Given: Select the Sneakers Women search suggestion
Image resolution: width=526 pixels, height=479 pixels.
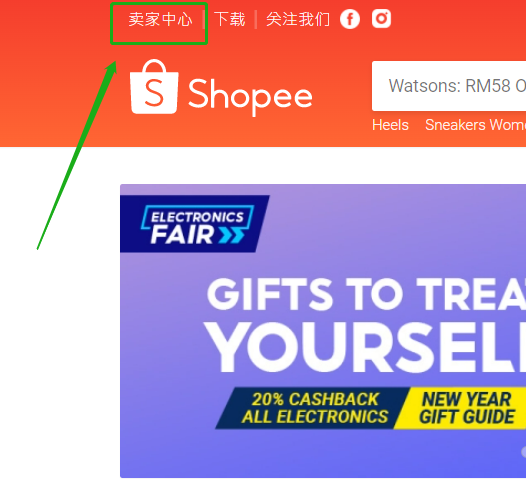Looking at the screenshot, I should pyautogui.click(x=475, y=125).
